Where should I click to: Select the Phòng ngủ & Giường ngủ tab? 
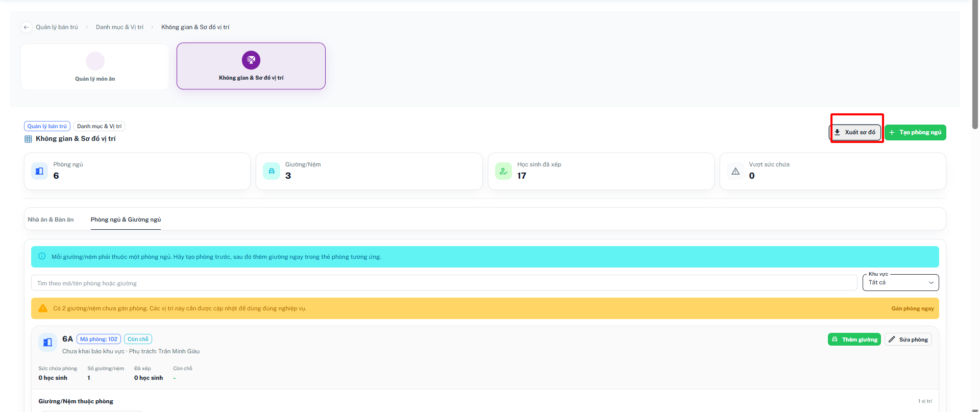coord(126,220)
